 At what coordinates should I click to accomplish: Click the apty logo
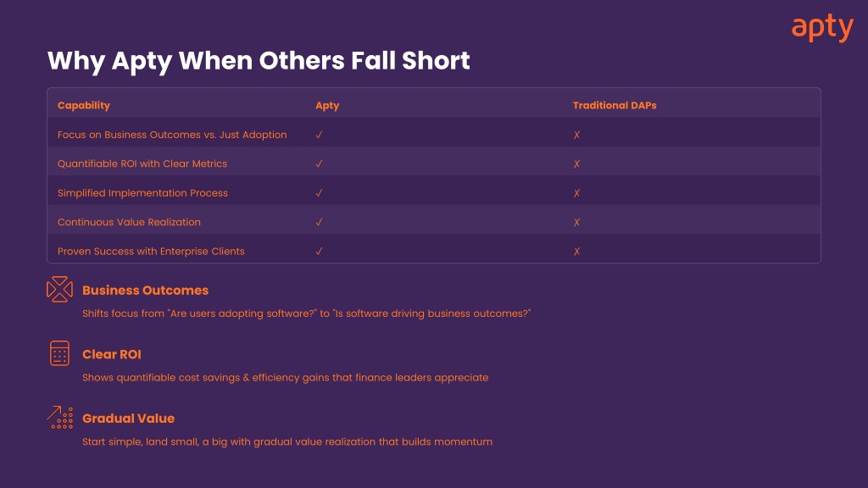(822, 28)
